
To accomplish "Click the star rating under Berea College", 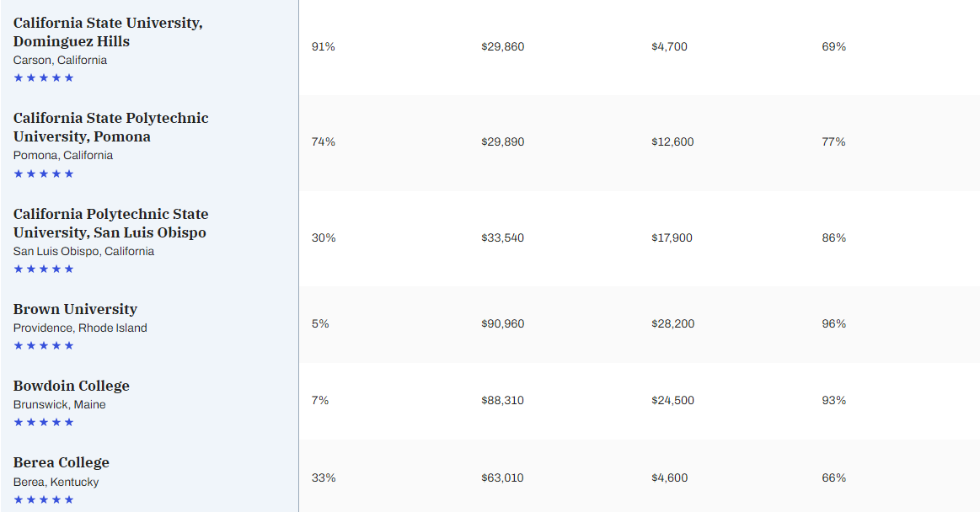I will click(44, 499).
